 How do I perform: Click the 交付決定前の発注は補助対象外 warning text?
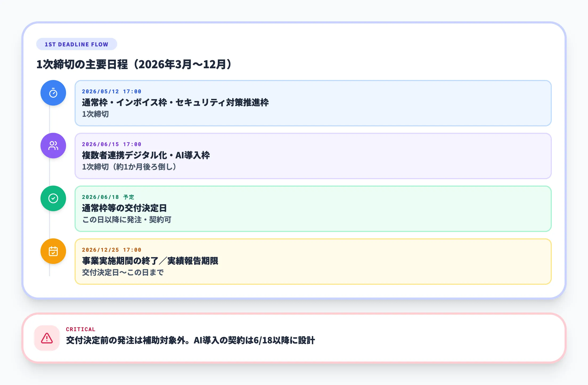(x=190, y=340)
